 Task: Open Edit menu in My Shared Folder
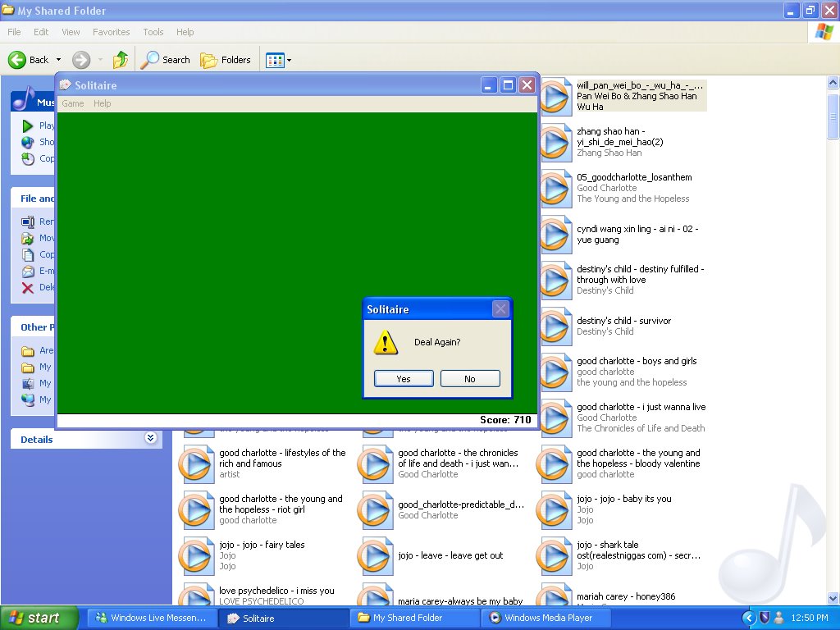(x=41, y=32)
